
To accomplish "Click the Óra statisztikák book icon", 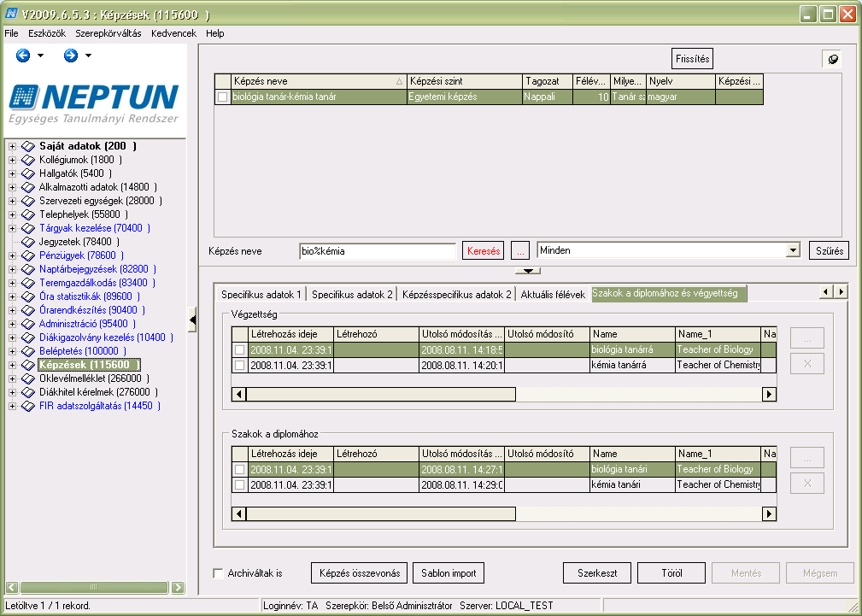I will pyautogui.click(x=28, y=297).
